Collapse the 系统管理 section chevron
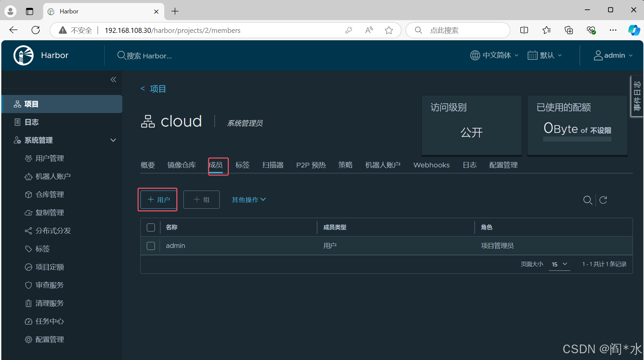 [113, 140]
